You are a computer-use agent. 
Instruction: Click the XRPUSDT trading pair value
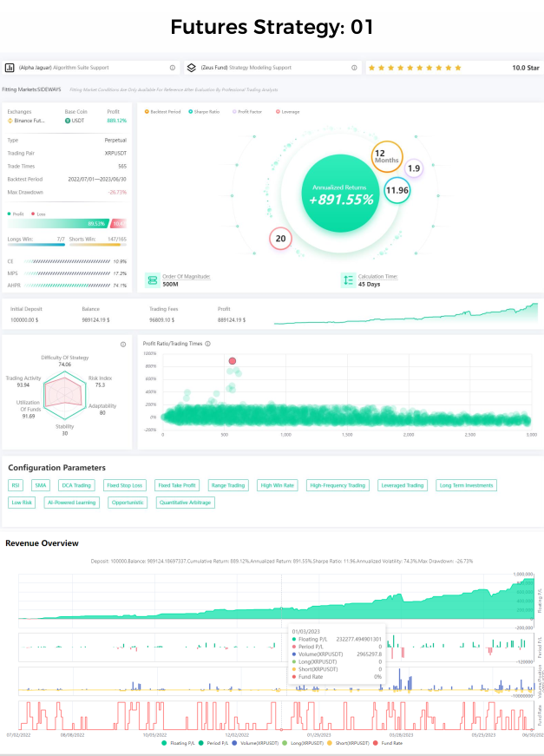coord(115,154)
